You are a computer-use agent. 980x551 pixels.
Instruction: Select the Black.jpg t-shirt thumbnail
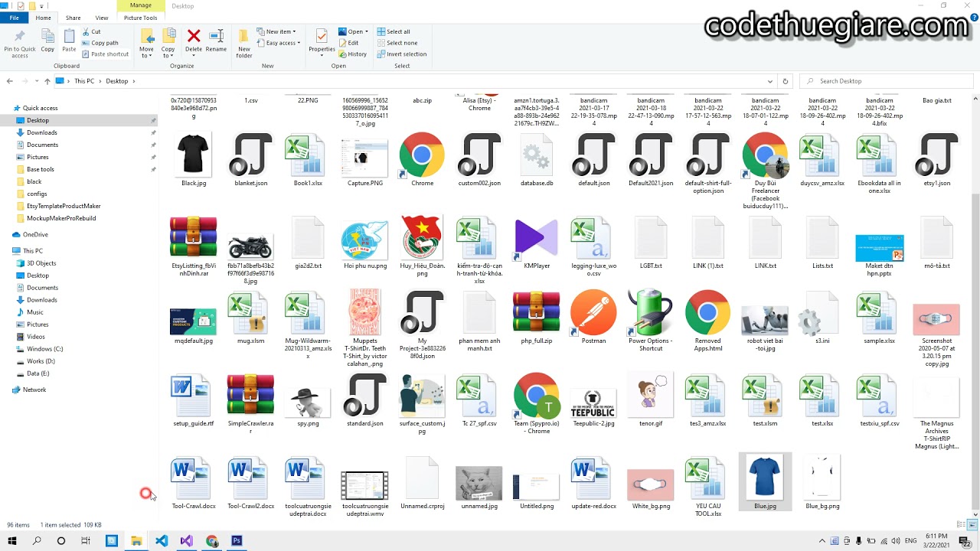194,155
